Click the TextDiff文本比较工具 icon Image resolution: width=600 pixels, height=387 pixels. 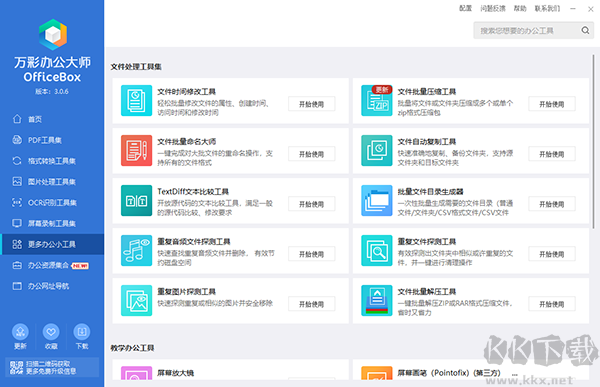[x=136, y=201]
